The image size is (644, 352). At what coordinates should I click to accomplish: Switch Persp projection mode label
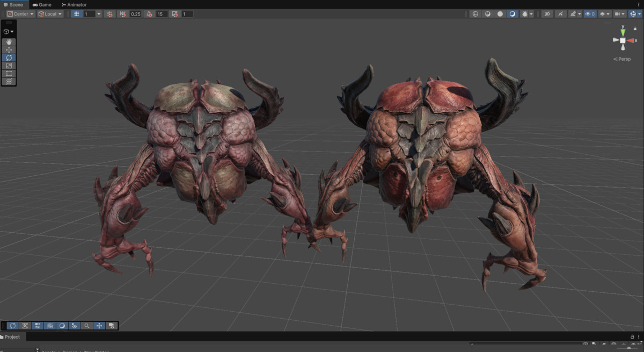coord(623,59)
